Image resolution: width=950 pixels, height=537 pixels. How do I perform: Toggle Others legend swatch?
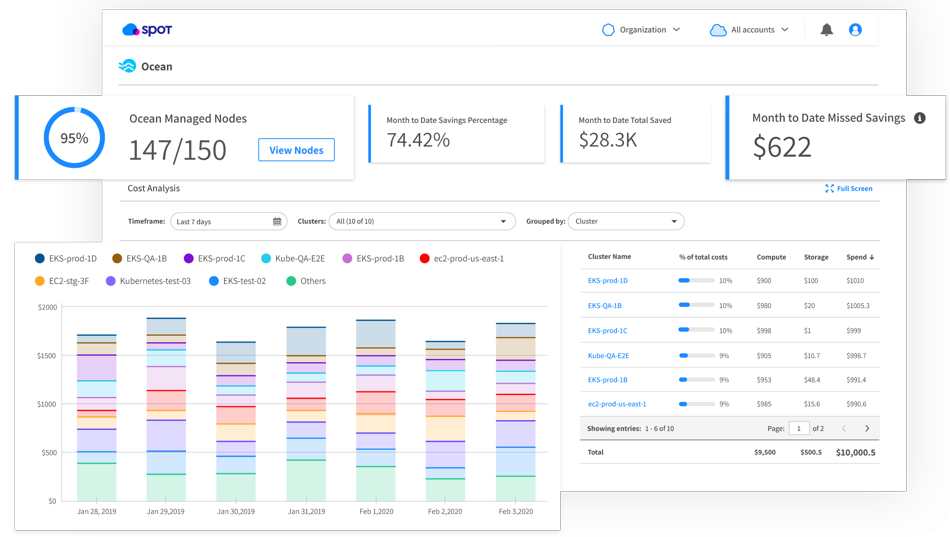coord(291,281)
